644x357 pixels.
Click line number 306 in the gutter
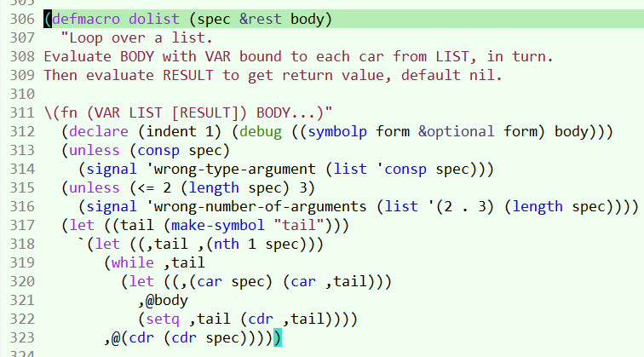[18, 19]
